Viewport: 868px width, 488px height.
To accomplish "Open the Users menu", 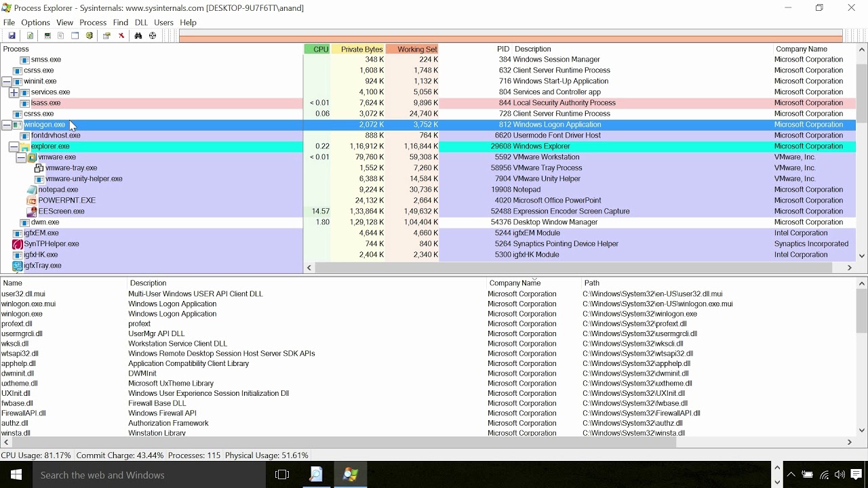I will coord(163,22).
